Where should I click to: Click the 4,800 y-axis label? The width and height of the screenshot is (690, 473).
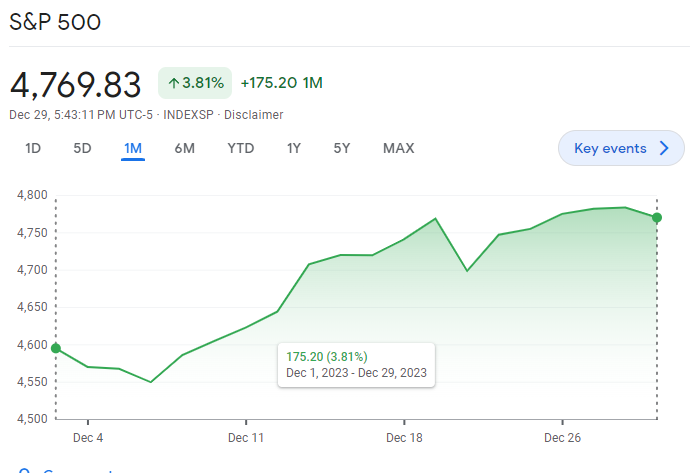pos(32,195)
